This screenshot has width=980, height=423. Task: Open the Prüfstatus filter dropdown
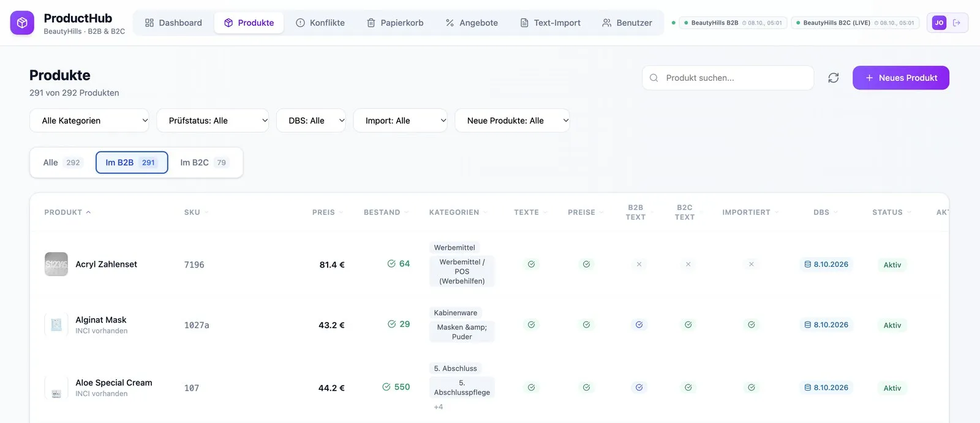[213, 121]
